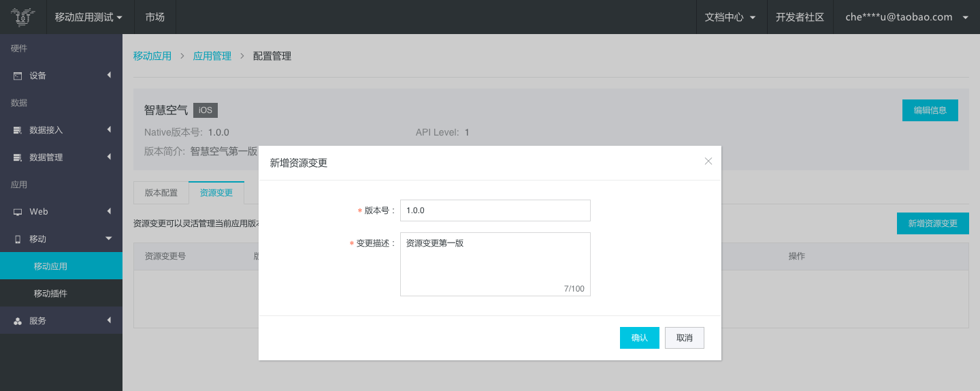Click the 7/100 character counter

coord(574,289)
